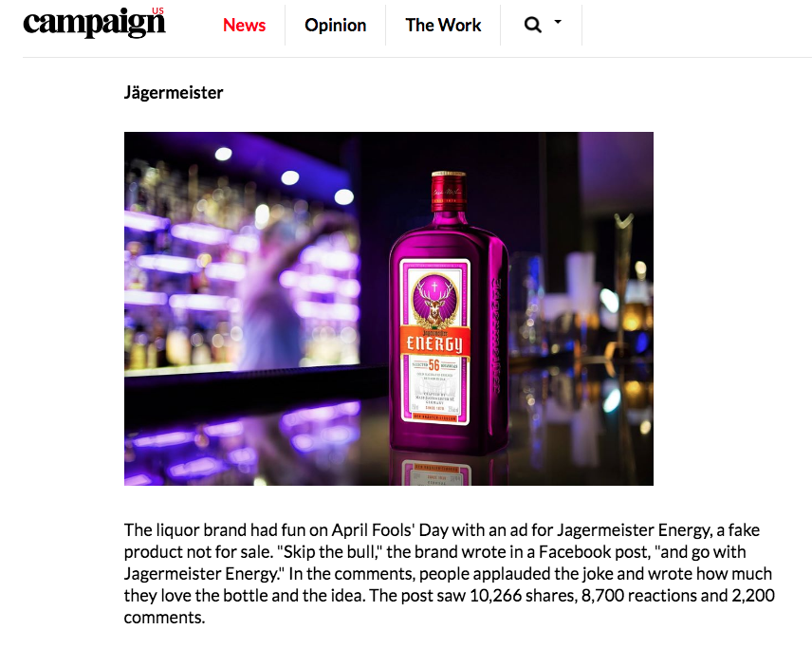Click the magnifying glass search icon
This screenshot has width=812, height=648.
(x=532, y=25)
